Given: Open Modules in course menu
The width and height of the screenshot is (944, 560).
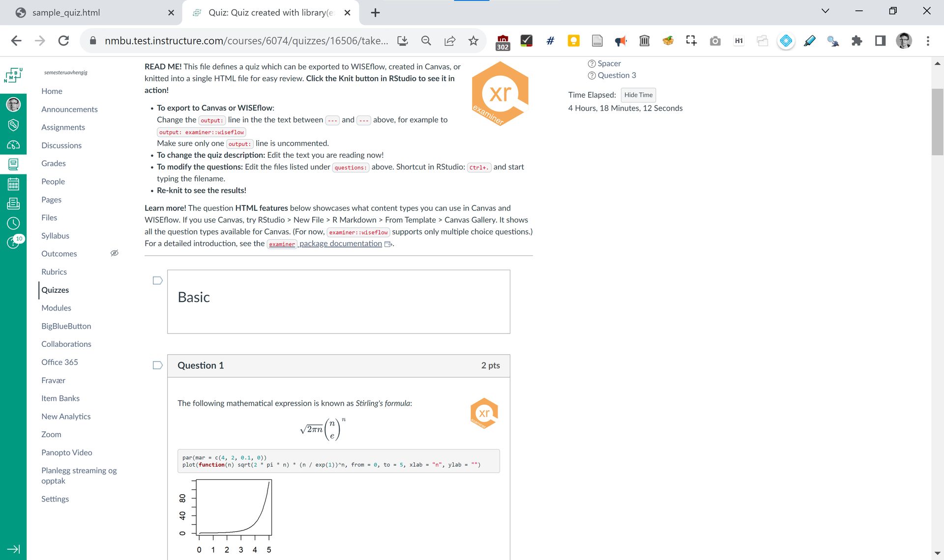Looking at the screenshot, I should pos(56,308).
